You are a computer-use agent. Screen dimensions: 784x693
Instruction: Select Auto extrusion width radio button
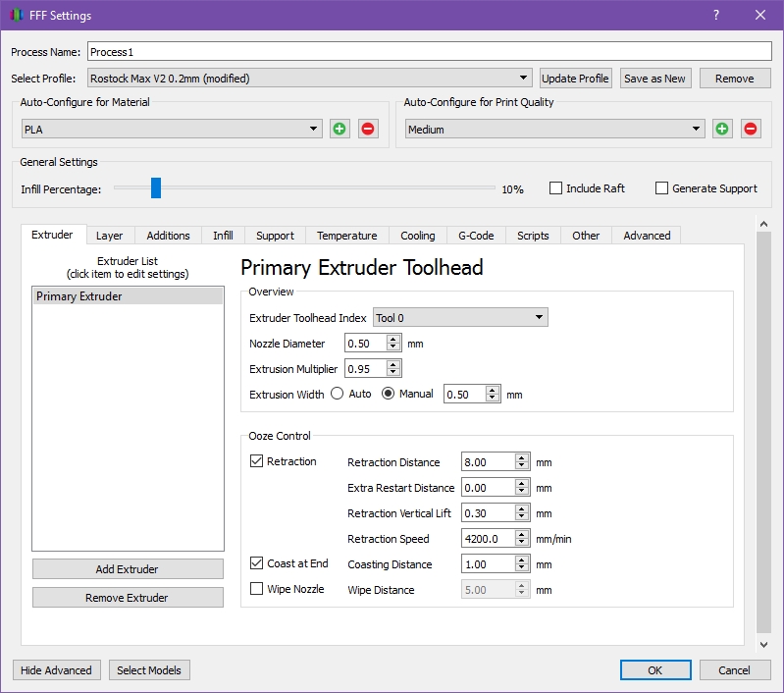tap(338, 394)
